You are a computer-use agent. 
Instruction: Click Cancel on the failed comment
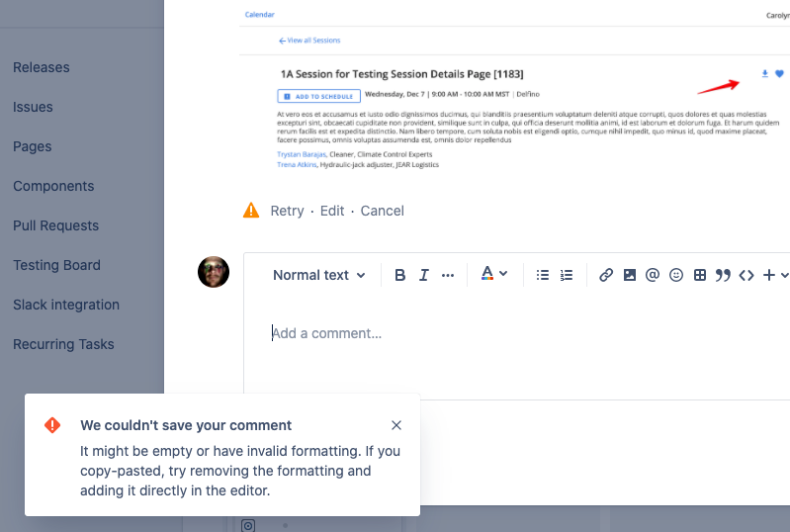pyautogui.click(x=382, y=211)
